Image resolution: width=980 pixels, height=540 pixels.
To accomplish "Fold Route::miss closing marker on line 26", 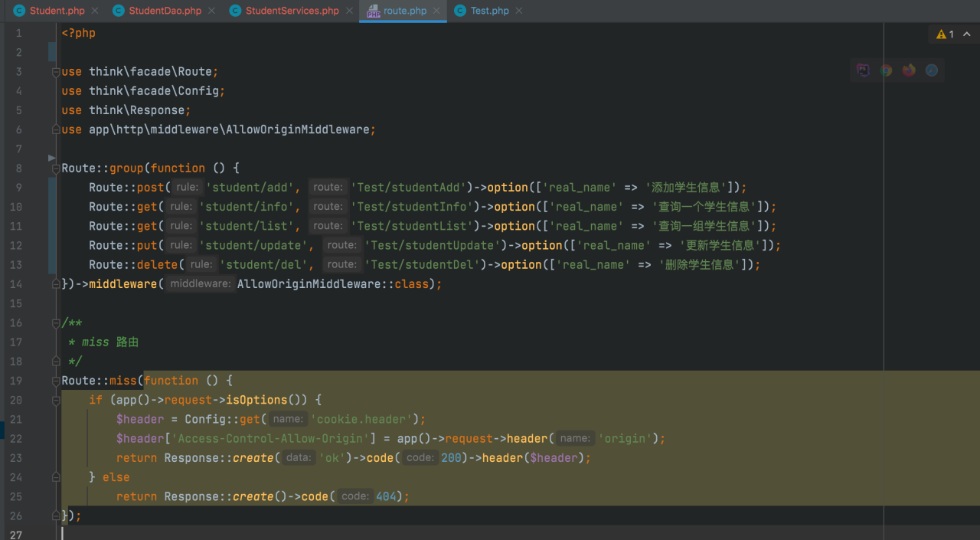I will pyautogui.click(x=55, y=515).
